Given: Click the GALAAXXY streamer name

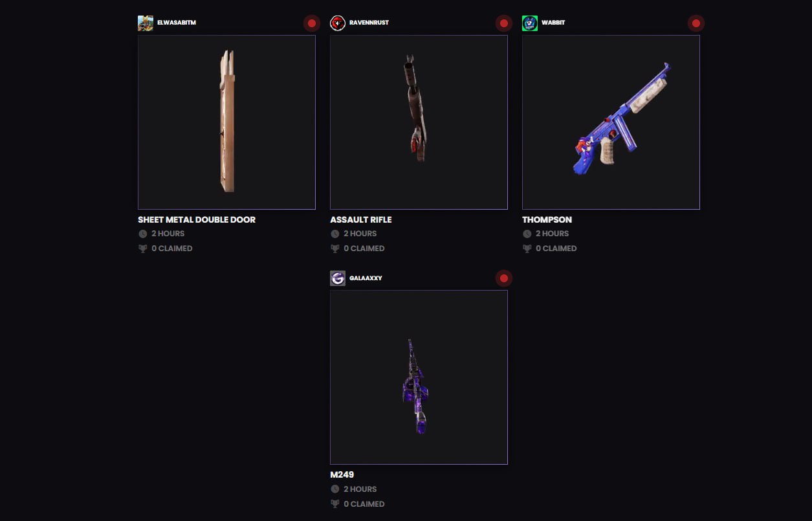Looking at the screenshot, I should click(366, 278).
